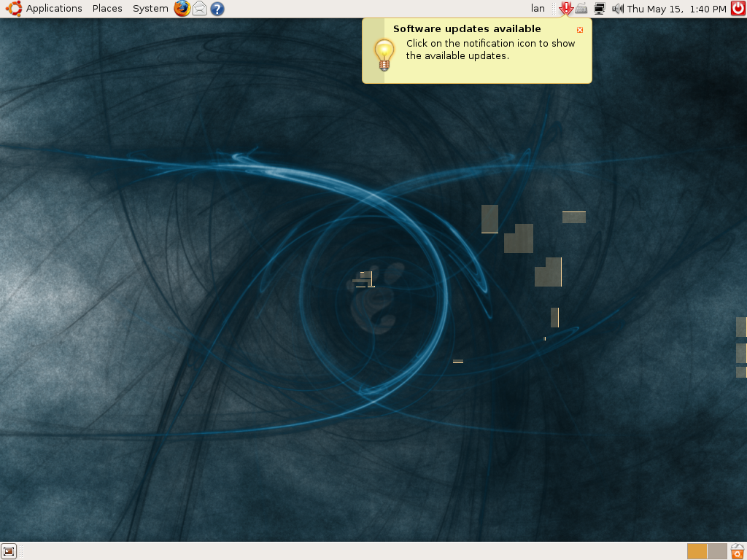Click the Ubuntu logo icon in top panel
The image size is (747, 560).
point(13,9)
